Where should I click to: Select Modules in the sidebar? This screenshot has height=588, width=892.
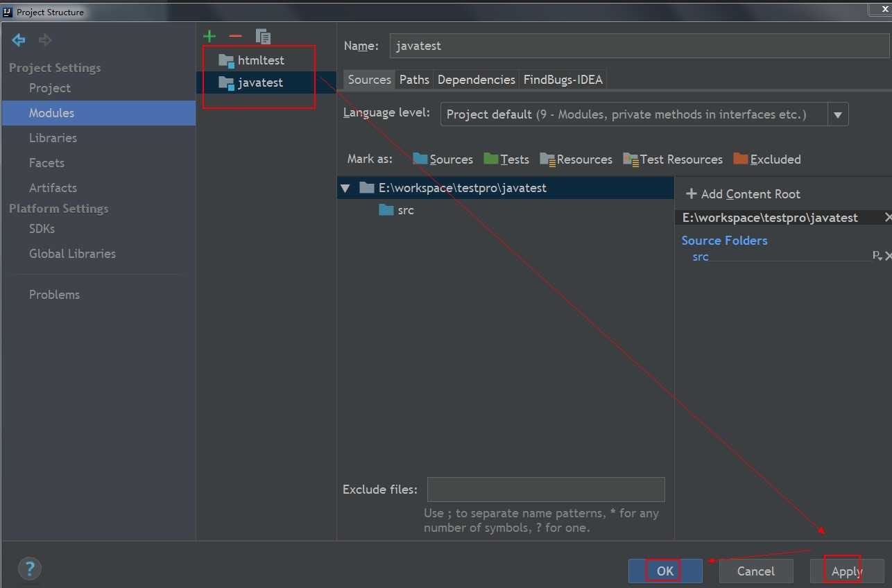98,113
